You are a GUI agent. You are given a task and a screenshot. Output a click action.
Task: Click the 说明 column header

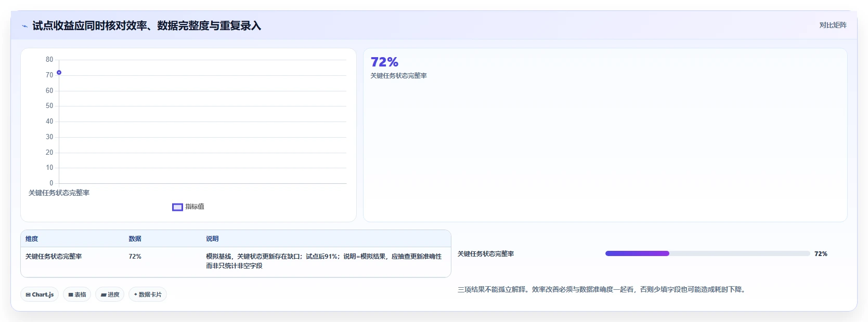tap(212, 239)
